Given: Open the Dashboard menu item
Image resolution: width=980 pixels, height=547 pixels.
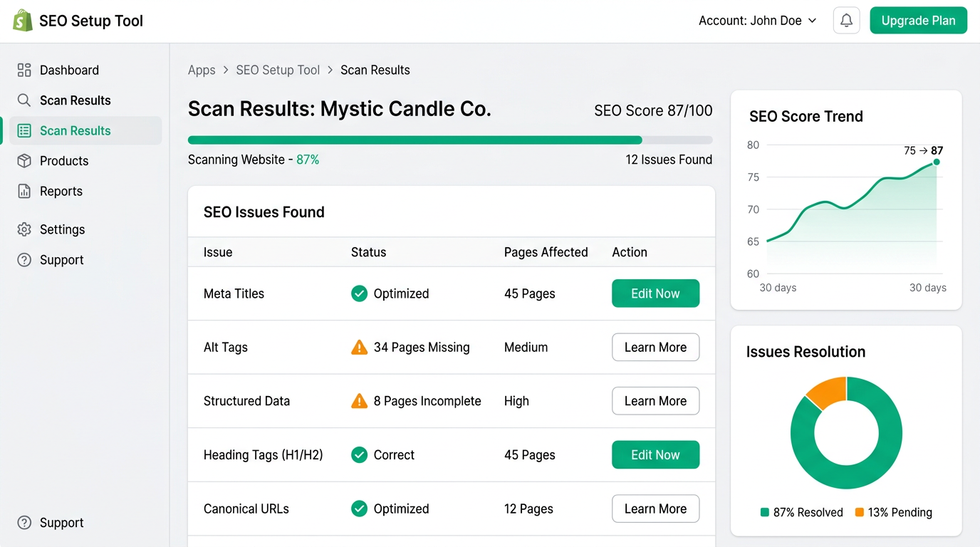Looking at the screenshot, I should pos(68,70).
